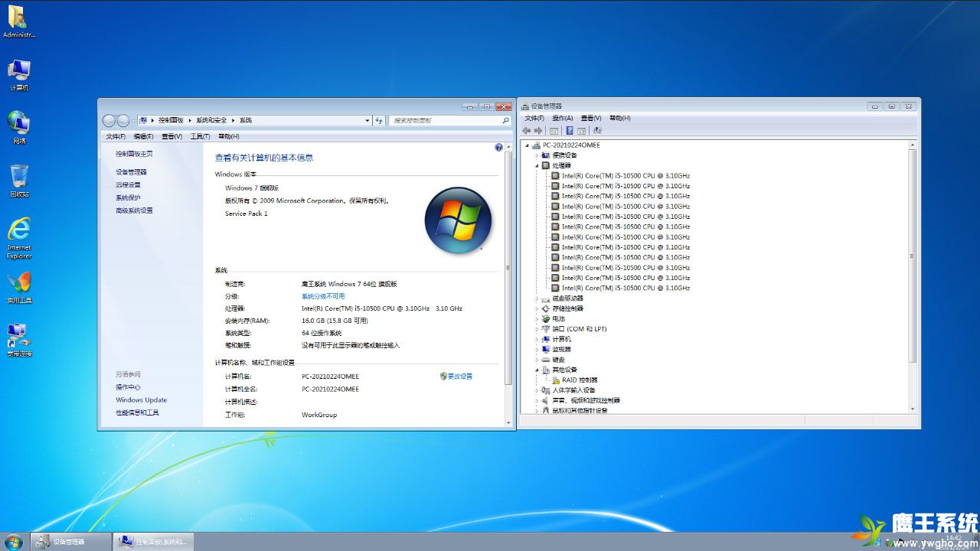Click the 系统分级不可用 rating link
The image size is (980, 551).
coord(323,296)
